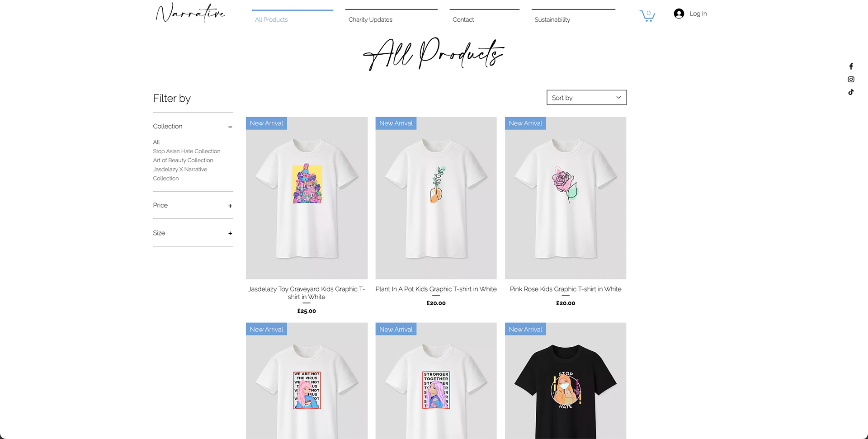Click the user avatar icon beside Log In
Screen dimensions: 868x439
pos(679,14)
